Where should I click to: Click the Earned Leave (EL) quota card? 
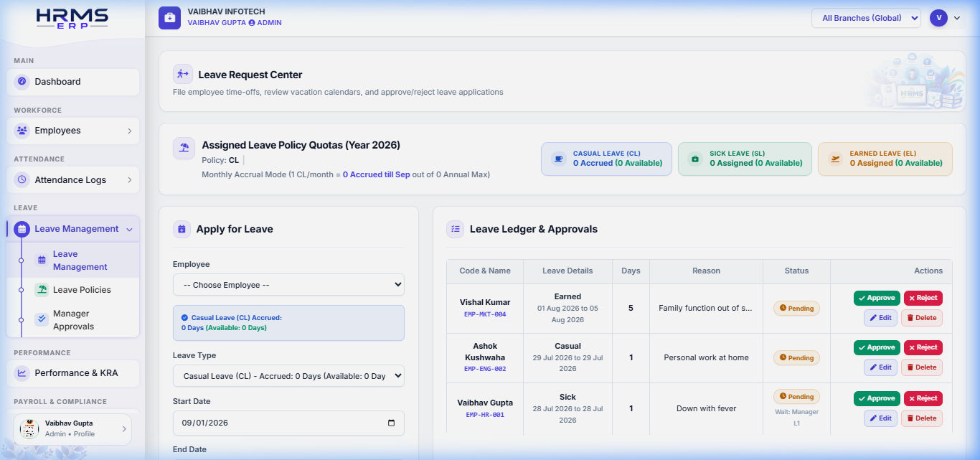(885, 159)
